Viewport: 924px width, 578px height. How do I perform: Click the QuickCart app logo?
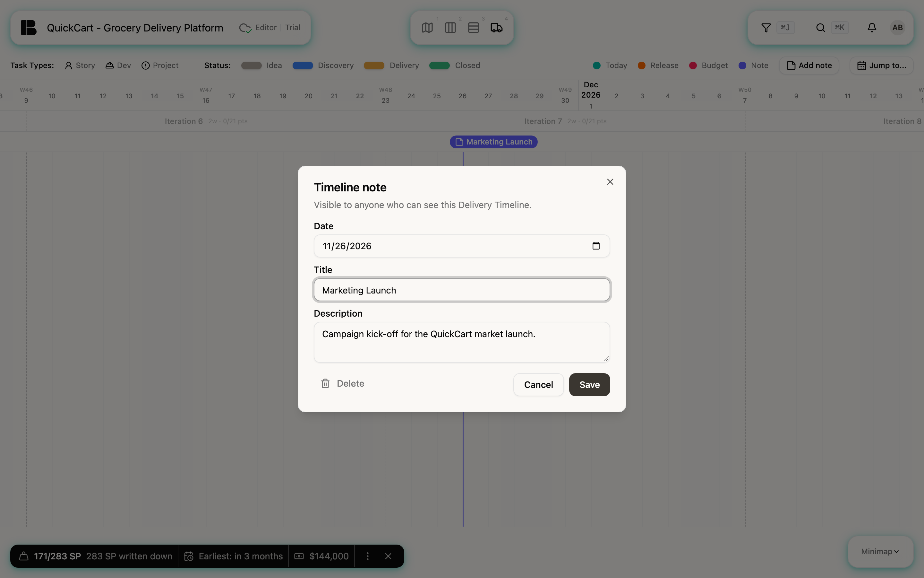pyautogui.click(x=29, y=28)
